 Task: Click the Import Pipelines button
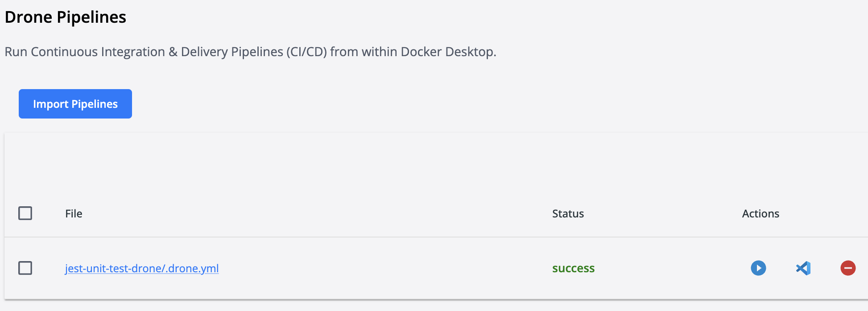(75, 104)
